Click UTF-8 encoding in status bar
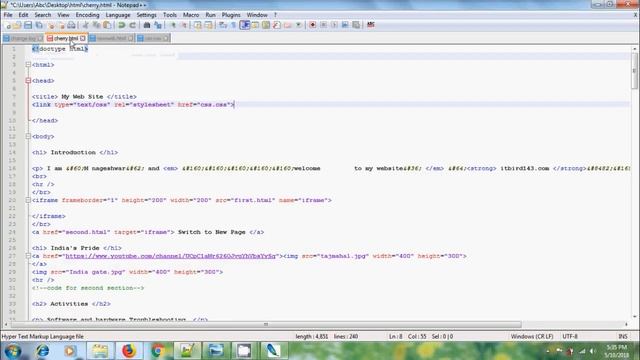Image resolution: width=640 pixels, height=360 pixels. (570, 336)
